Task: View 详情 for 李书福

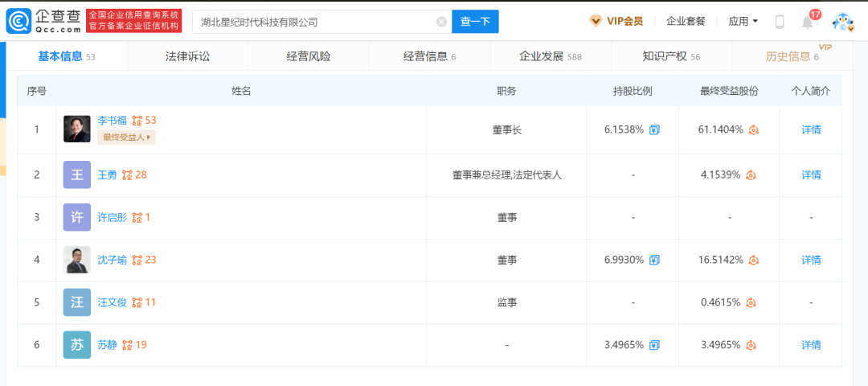Action: 811,130
